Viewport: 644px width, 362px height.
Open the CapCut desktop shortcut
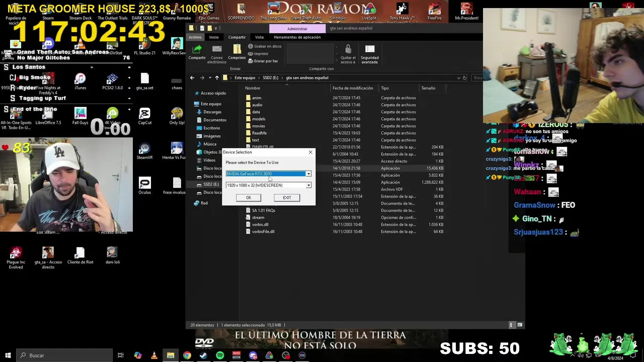point(144,117)
